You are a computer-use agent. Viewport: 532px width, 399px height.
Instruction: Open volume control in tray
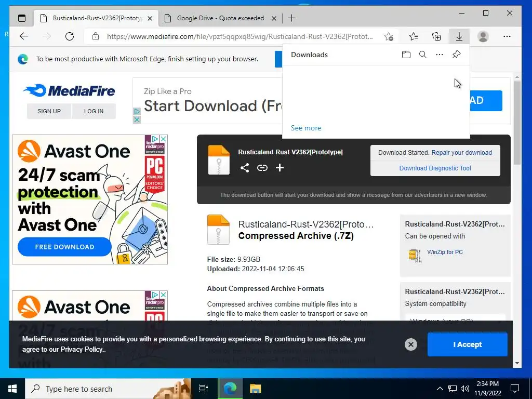click(465, 389)
